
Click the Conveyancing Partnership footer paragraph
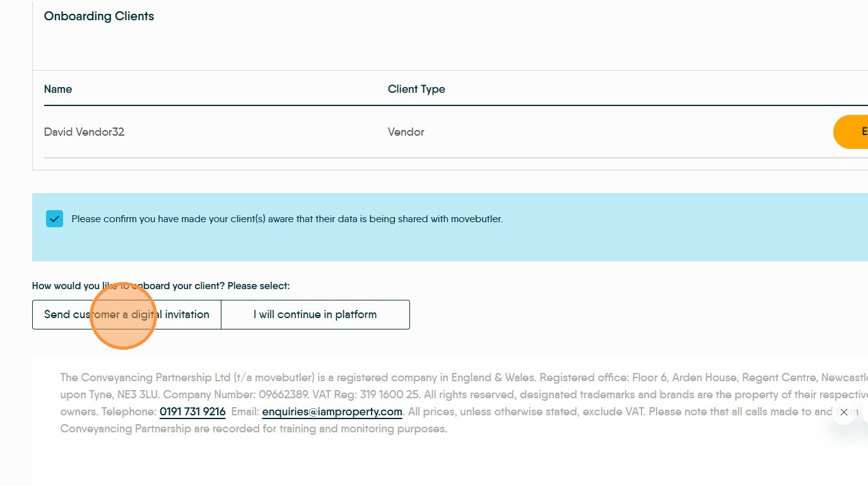[464, 403]
